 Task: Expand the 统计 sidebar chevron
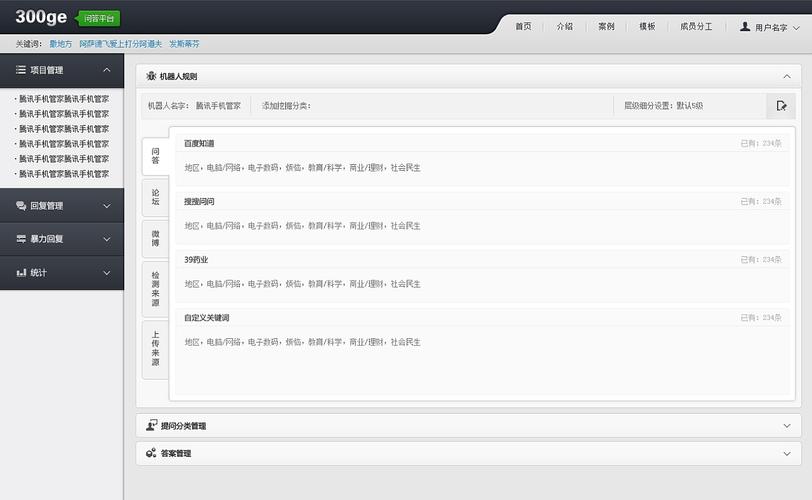pyautogui.click(x=107, y=273)
